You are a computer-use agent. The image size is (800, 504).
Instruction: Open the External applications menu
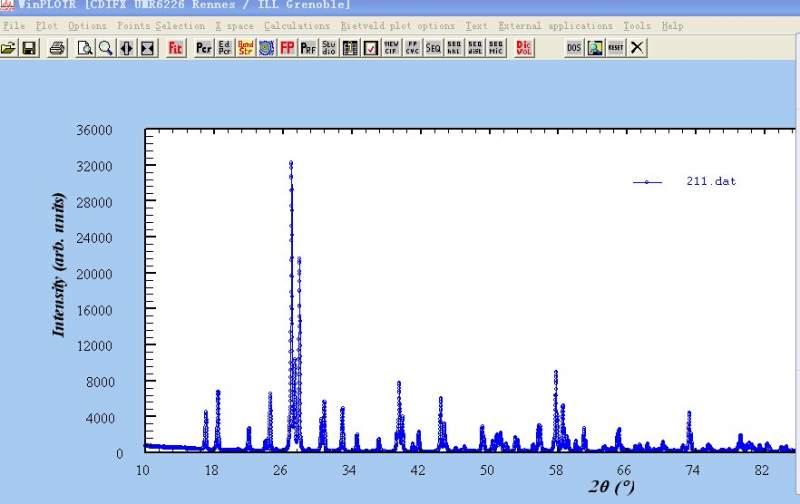(555, 26)
